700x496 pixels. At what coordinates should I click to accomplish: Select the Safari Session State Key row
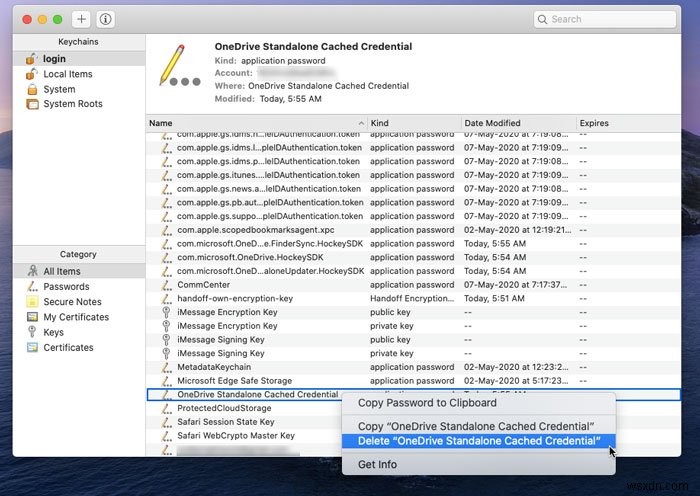click(x=244, y=422)
